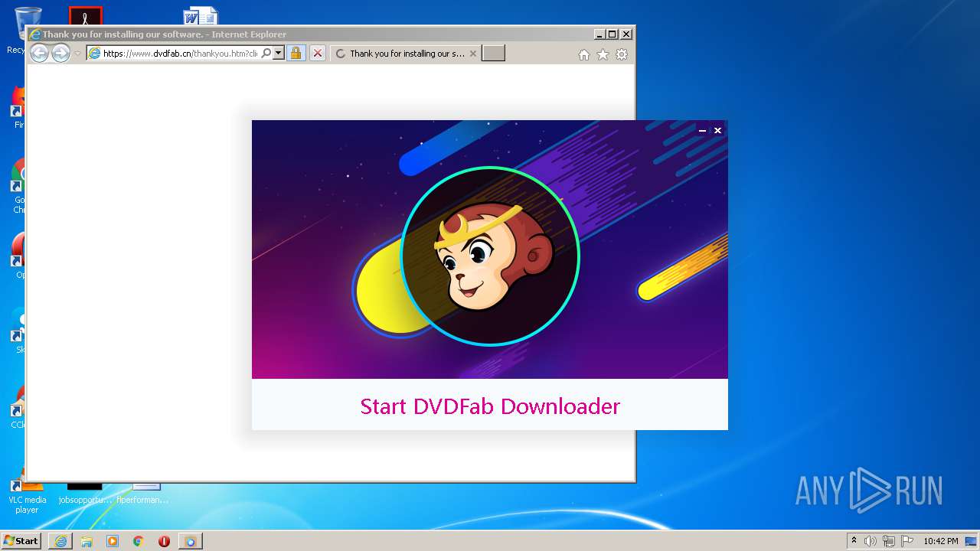The width and height of the screenshot is (980, 551).
Task: Click the dvdfab.cn address bar
Action: click(180, 54)
